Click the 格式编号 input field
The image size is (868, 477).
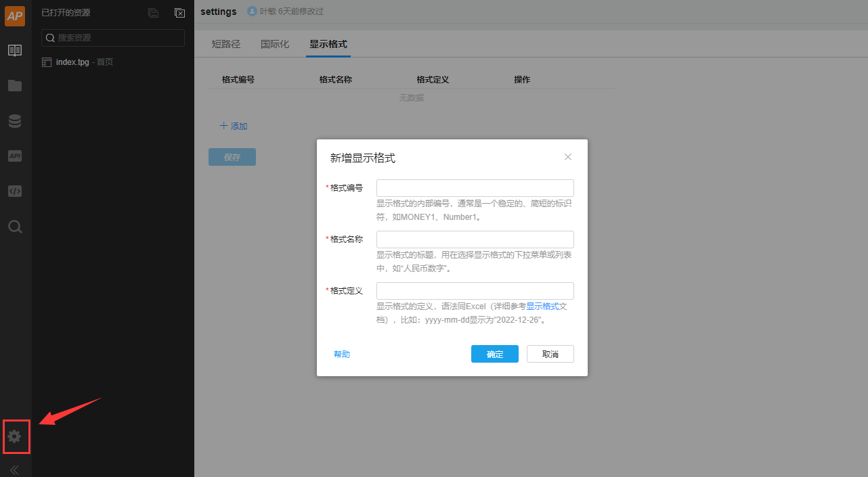475,187
